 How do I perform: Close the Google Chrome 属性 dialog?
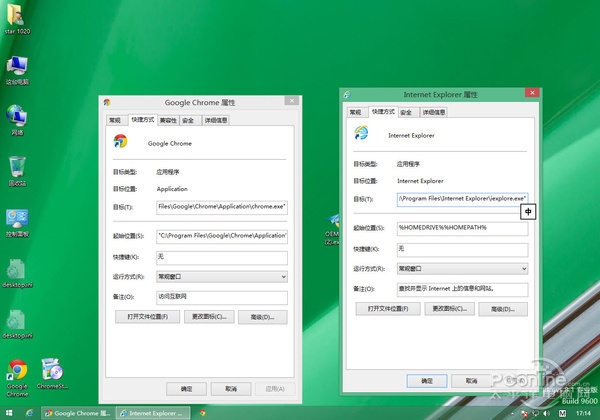pos(292,100)
